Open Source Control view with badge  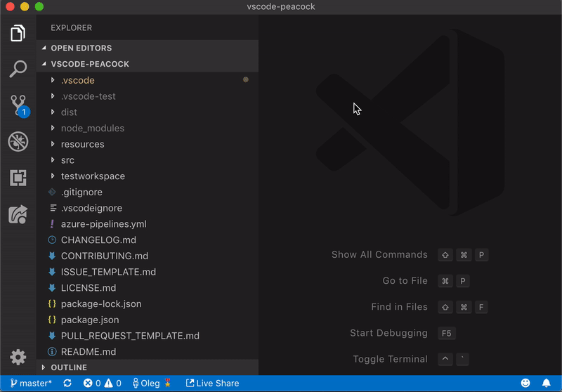click(x=18, y=106)
